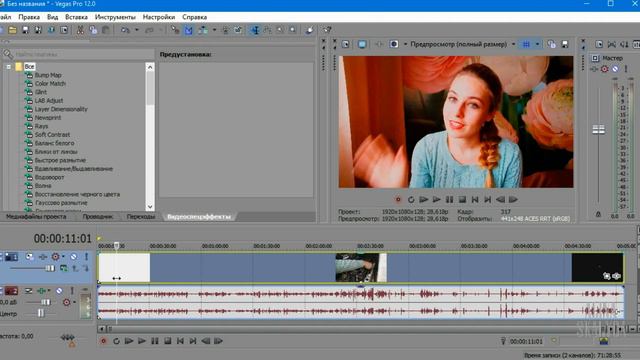Select the Color Match effect

50,84
